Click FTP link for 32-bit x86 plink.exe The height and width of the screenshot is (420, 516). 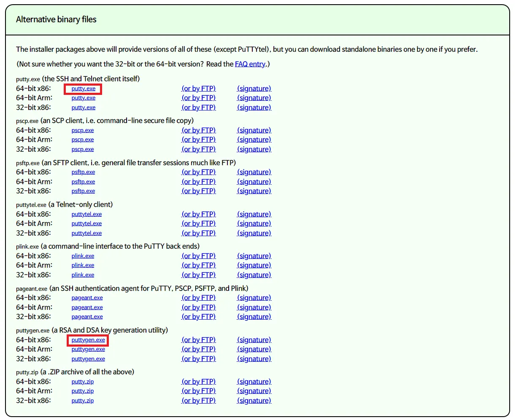[199, 275]
